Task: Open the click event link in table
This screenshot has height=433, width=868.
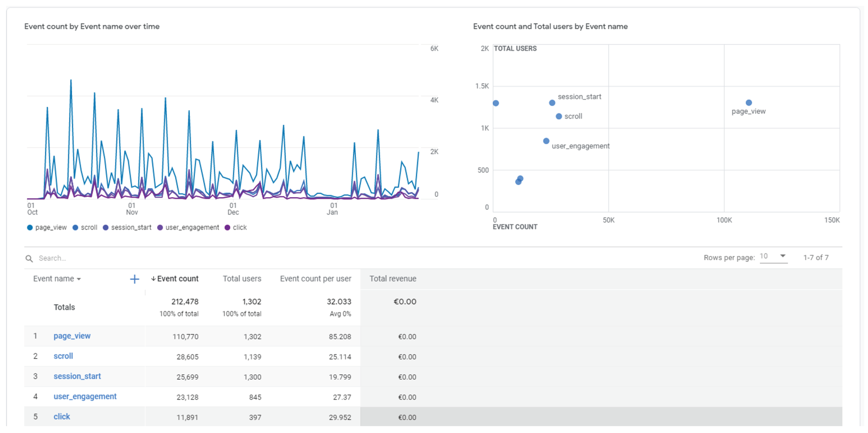Action: (62, 417)
